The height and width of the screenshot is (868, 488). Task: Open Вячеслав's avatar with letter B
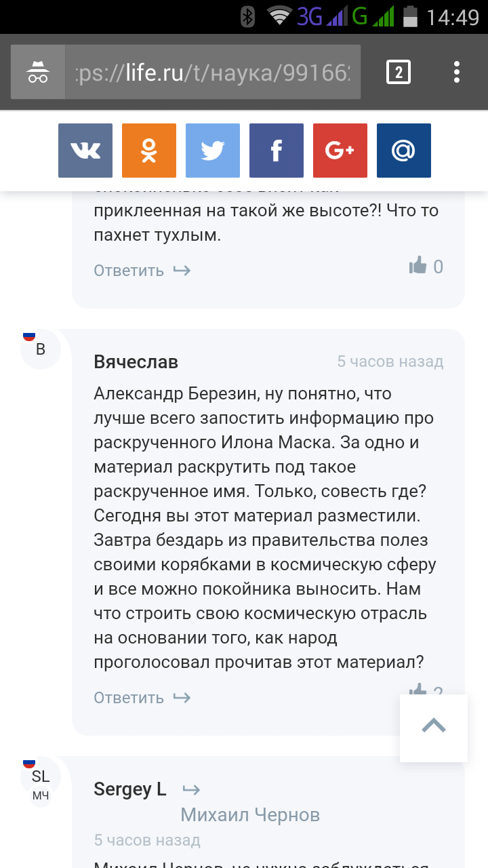click(41, 349)
